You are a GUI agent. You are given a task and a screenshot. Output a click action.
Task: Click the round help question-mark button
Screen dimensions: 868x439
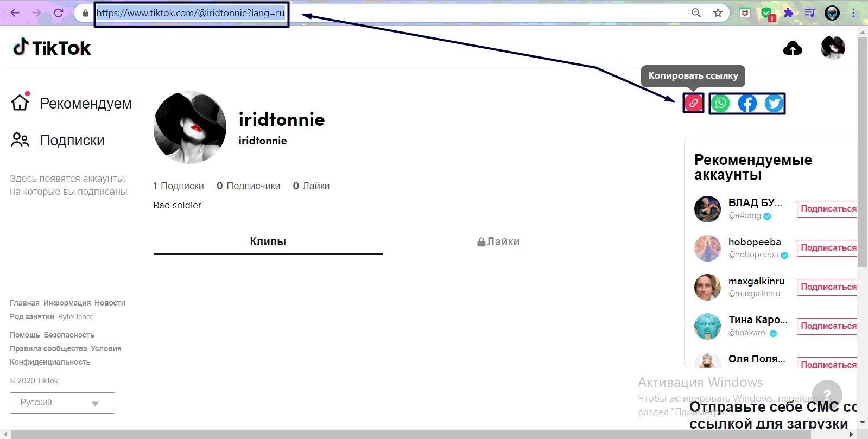(827, 394)
